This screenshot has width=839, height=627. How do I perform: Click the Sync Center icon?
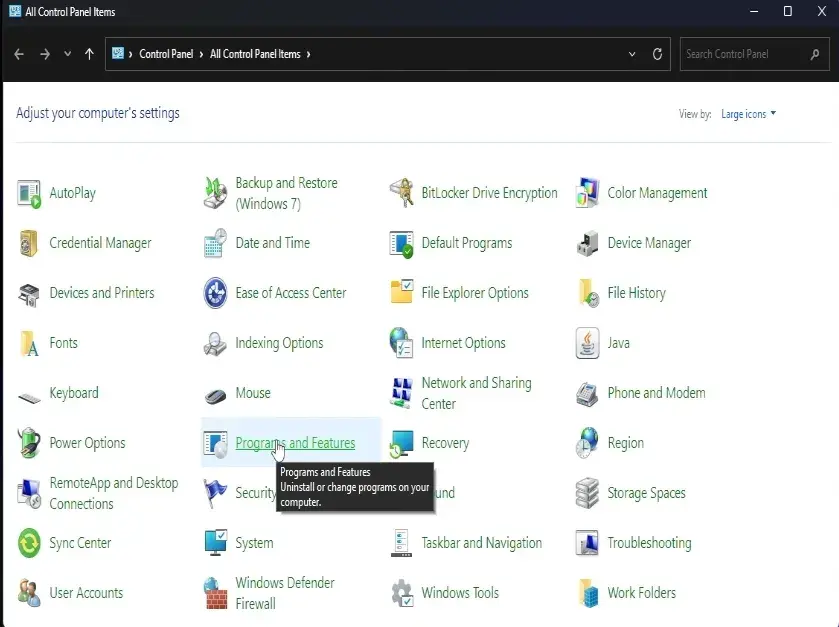(30, 543)
